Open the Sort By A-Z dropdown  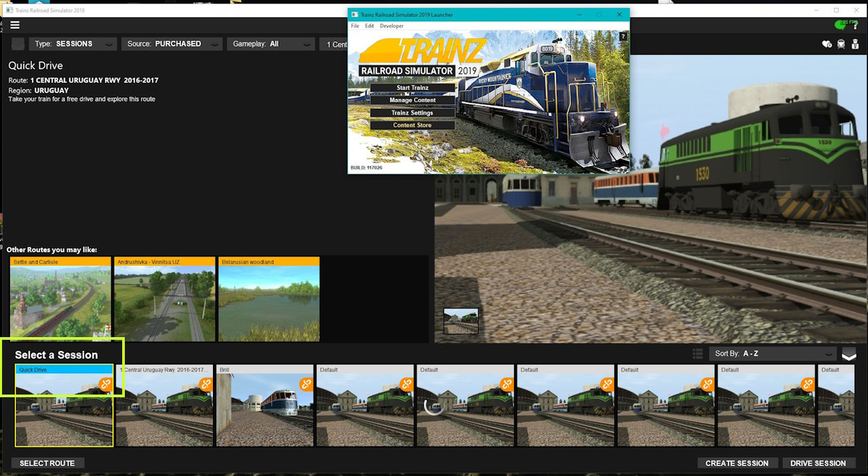pyautogui.click(x=772, y=353)
